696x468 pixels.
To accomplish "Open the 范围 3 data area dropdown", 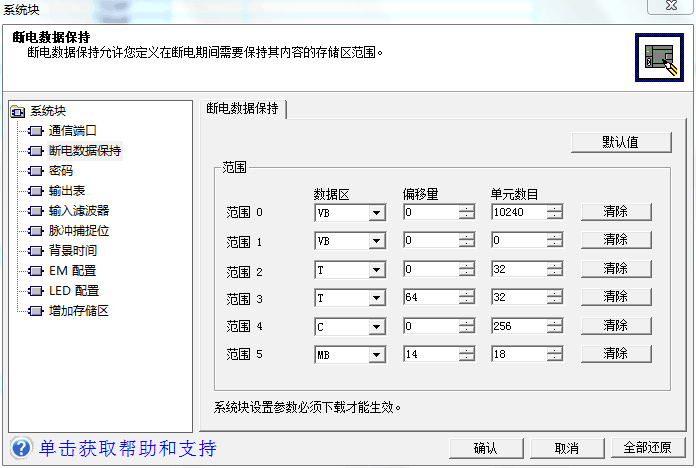I will coord(376,298).
